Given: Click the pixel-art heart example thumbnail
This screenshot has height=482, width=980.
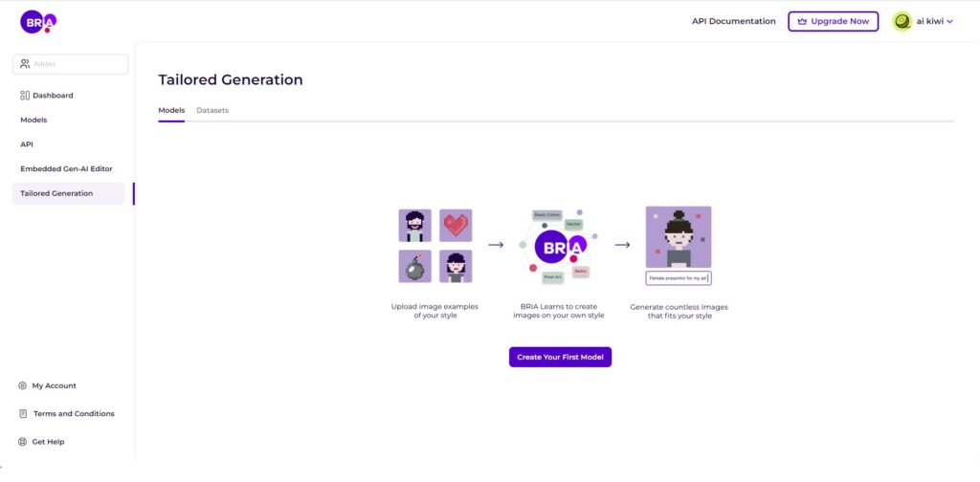Looking at the screenshot, I should coord(456,226).
